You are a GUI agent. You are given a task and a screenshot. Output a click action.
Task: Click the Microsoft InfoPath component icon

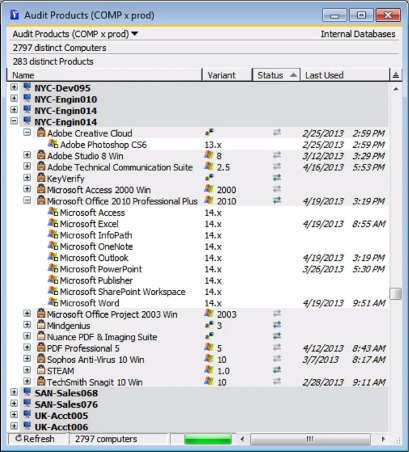53,234
